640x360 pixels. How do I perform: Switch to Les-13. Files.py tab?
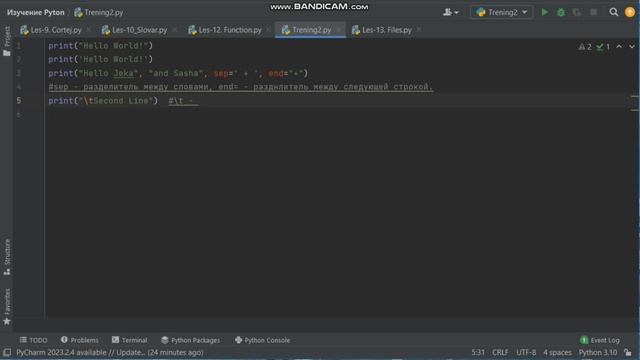pyautogui.click(x=382, y=30)
